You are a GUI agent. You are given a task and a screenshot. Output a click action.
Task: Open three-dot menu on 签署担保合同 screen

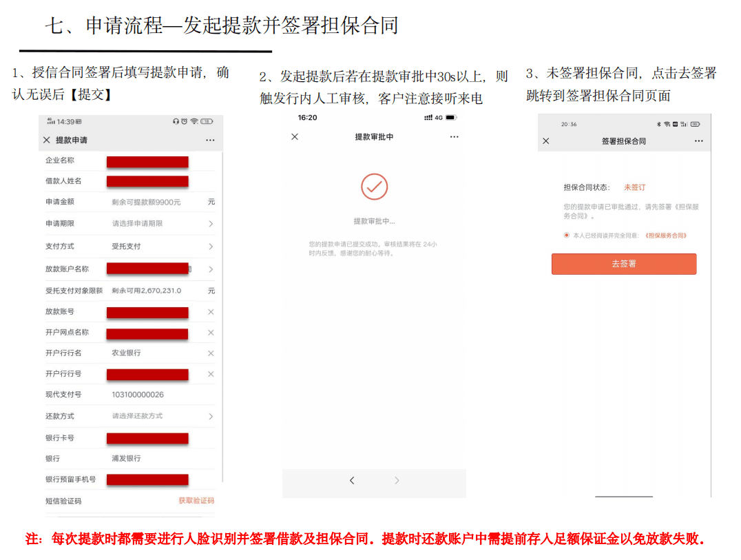coord(699,141)
